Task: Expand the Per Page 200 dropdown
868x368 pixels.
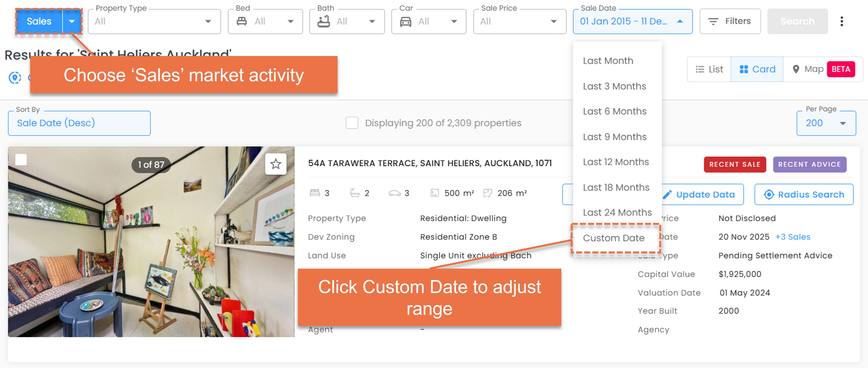Action: click(x=826, y=123)
